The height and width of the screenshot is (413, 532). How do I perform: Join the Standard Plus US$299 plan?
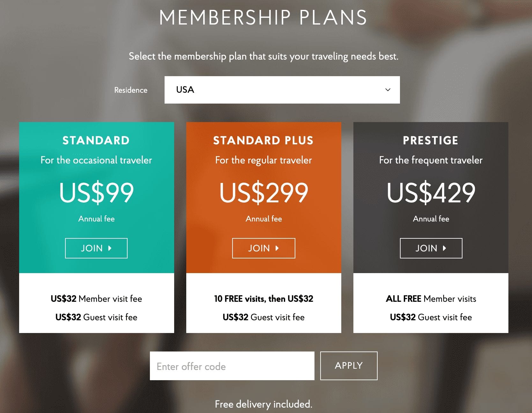263,248
